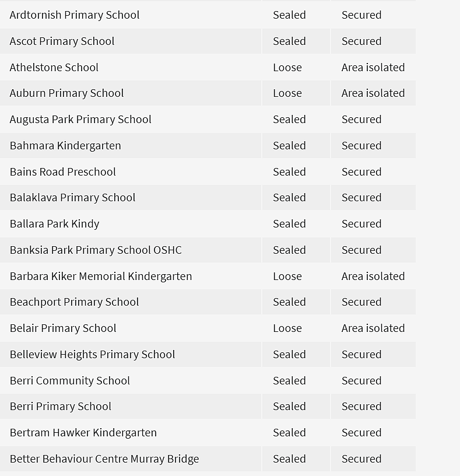Select Beachport Primary School row

click(x=208, y=302)
